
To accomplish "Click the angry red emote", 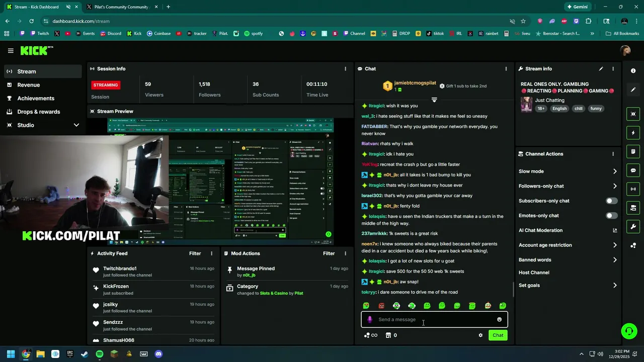I will coord(381,306).
